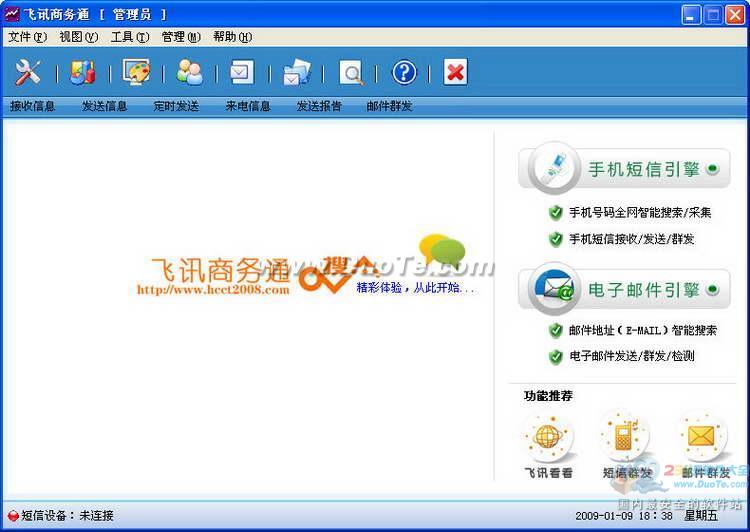
Task: Click the green shield beside 手机号码全网智能搜索
Action: pos(555,212)
